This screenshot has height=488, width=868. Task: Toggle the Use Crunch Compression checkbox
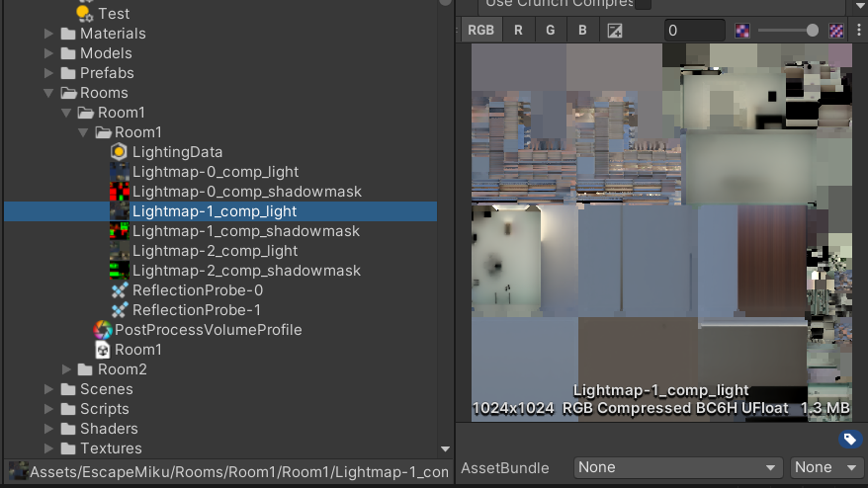pos(644,4)
